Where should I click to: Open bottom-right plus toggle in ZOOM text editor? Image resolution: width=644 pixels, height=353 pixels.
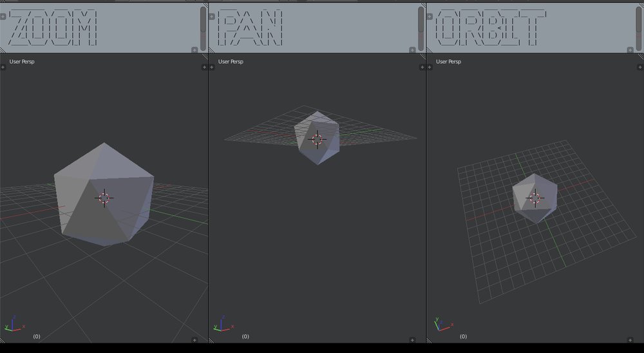(194, 50)
